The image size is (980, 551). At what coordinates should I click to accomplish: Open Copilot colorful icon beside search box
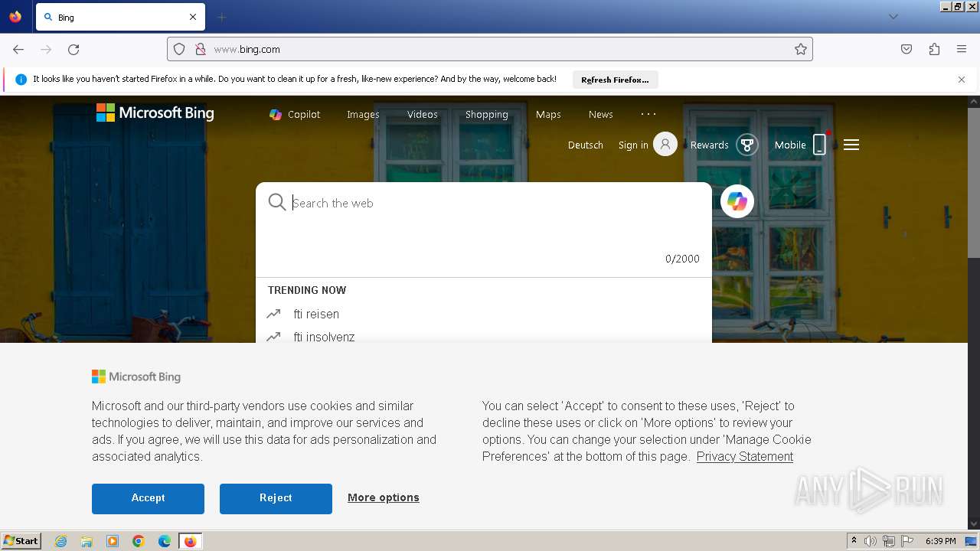(737, 201)
